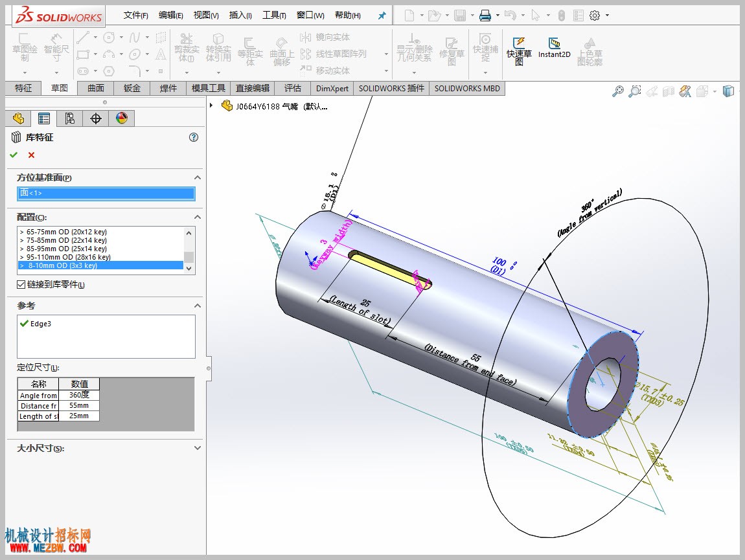Viewport: 745px width, 560px height.
Task: Collapse the 配置 section
Action: click(198, 217)
